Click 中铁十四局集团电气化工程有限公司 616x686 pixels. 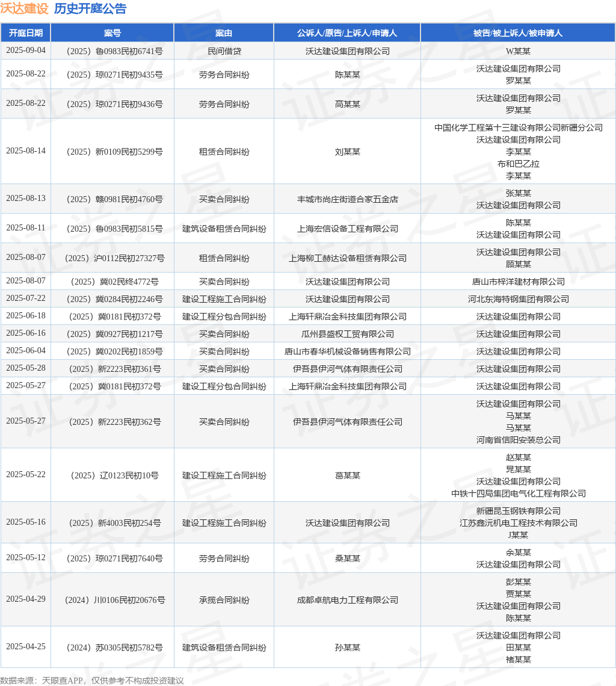click(518, 493)
